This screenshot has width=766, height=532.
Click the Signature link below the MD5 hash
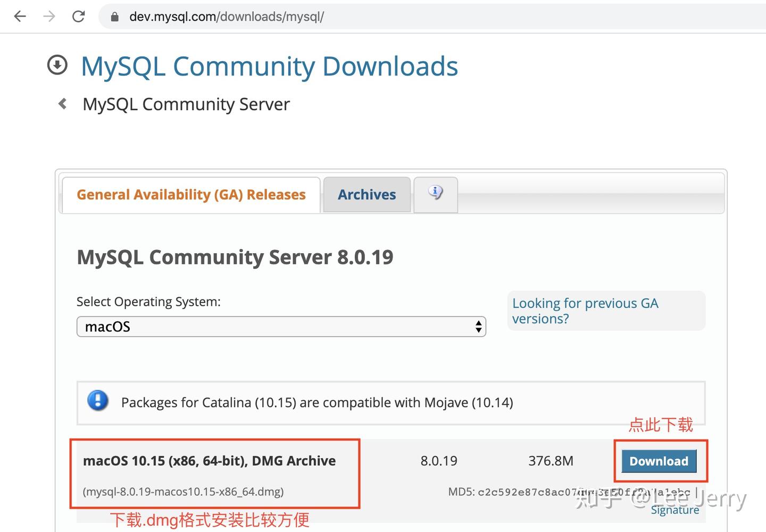(674, 509)
